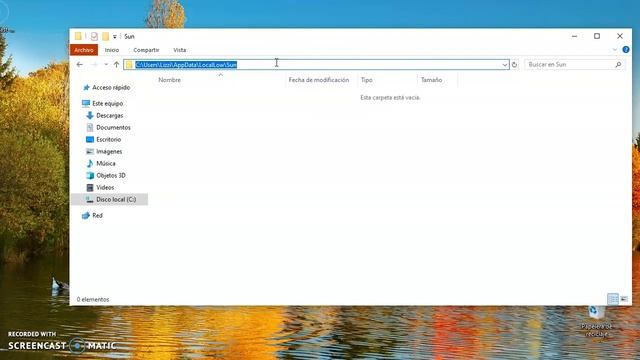Sort by the Nombre column header
This screenshot has width=640, height=360.
click(x=169, y=80)
